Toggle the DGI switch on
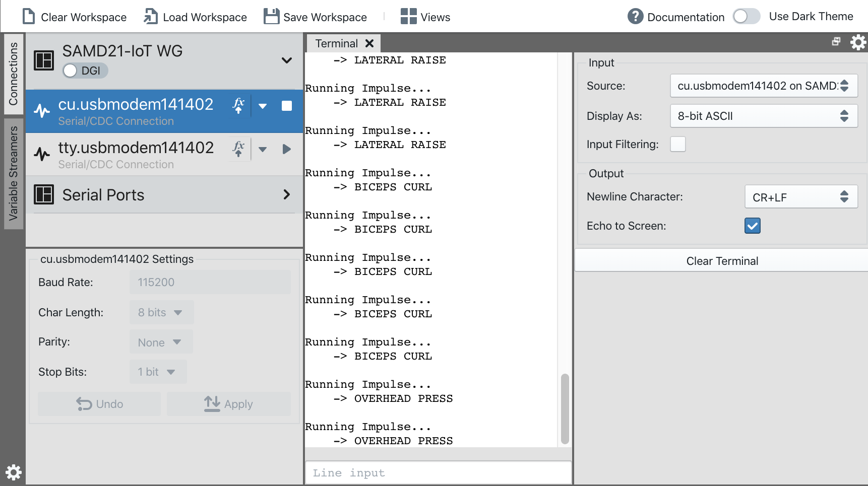 point(71,71)
